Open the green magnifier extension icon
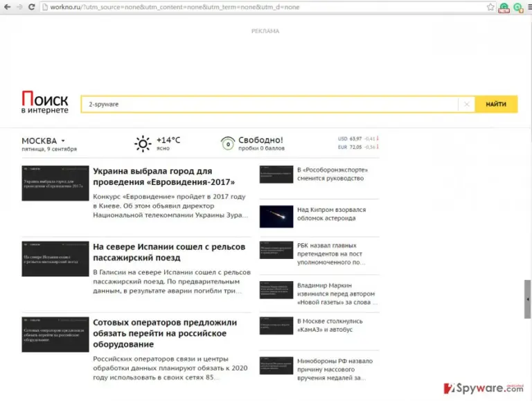Image resolution: width=532 pixels, height=401 pixels. (518, 7)
